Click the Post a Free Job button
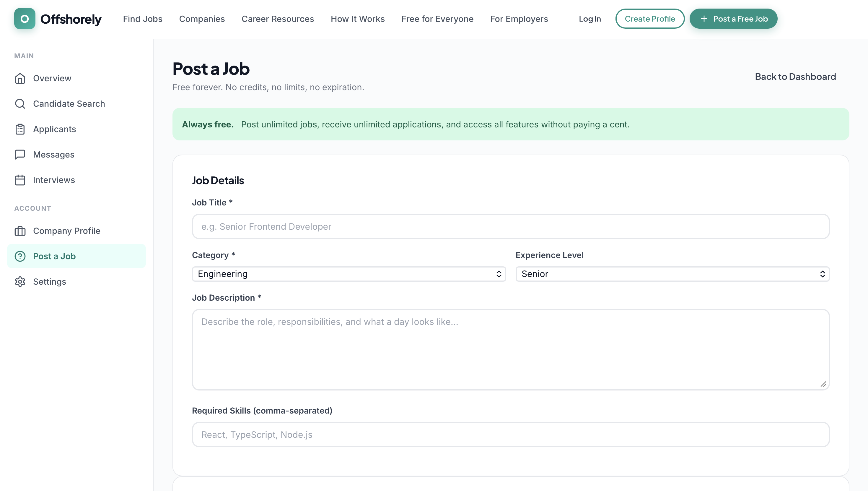The image size is (868, 491). 733,19
